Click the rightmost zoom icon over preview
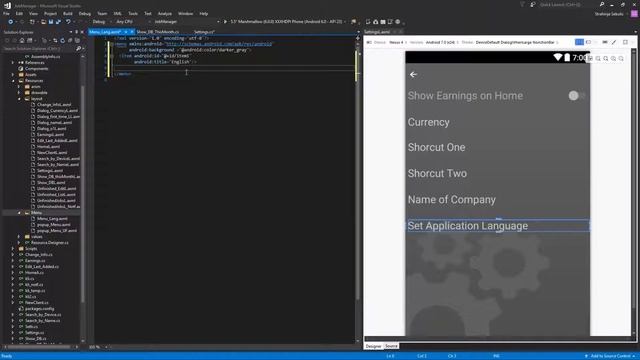This screenshot has height=360, width=640. tap(621, 59)
